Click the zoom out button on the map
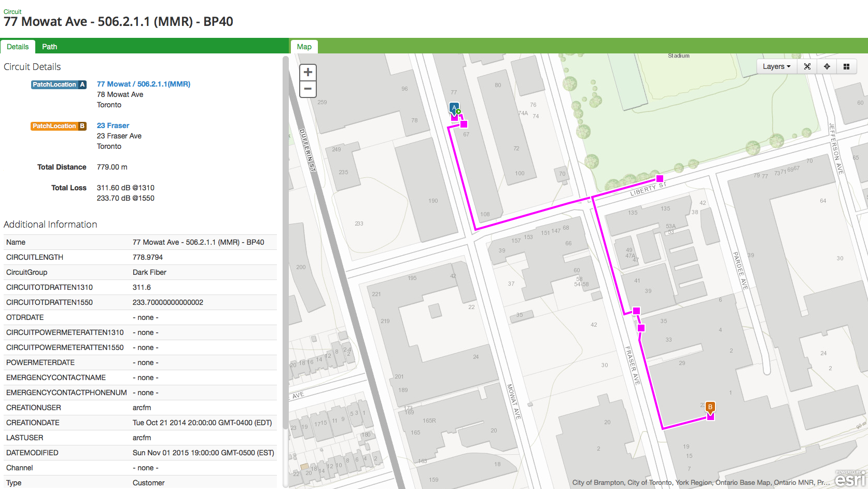This screenshot has width=868, height=489. point(307,89)
